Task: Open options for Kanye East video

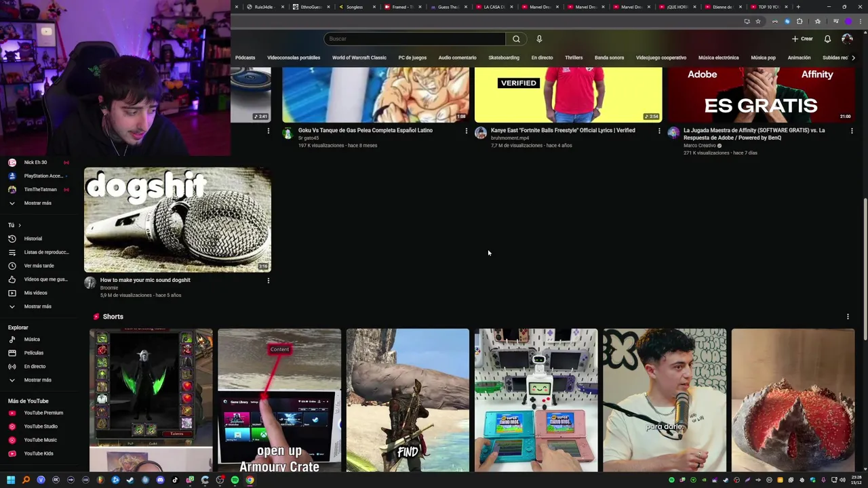Action: coord(658,131)
